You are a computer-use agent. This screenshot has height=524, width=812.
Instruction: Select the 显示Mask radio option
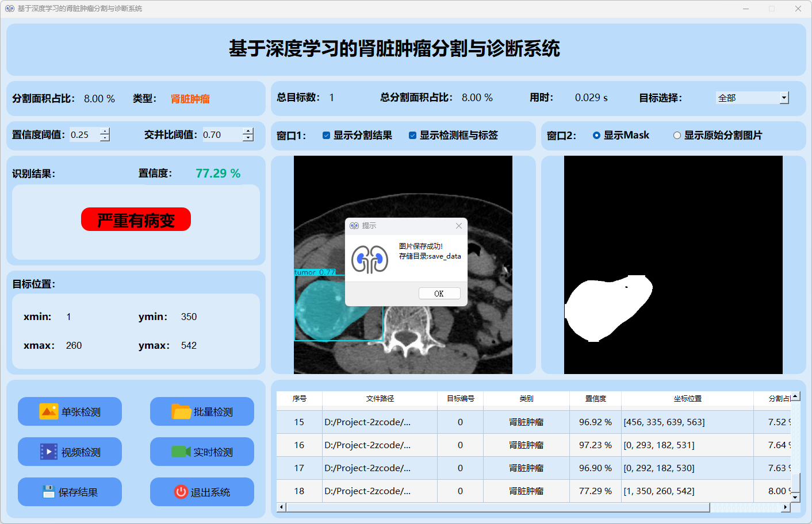pyautogui.click(x=596, y=136)
